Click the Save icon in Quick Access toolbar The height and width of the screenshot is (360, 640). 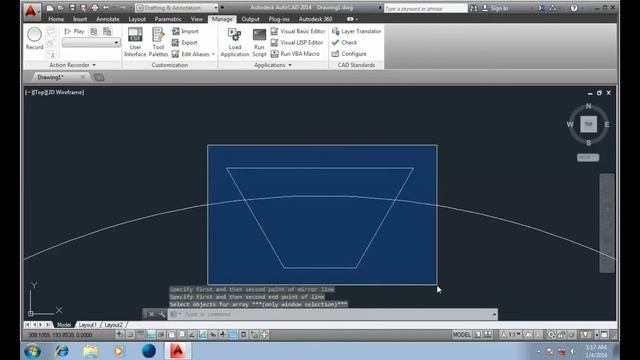pyautogui.click(x=72, y=8)
